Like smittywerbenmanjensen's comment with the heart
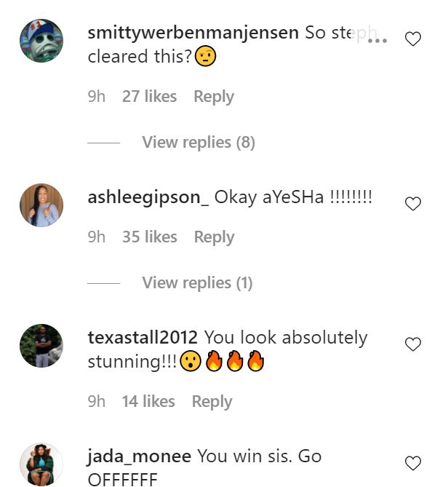The image size is (448, 487). (412, 39)
